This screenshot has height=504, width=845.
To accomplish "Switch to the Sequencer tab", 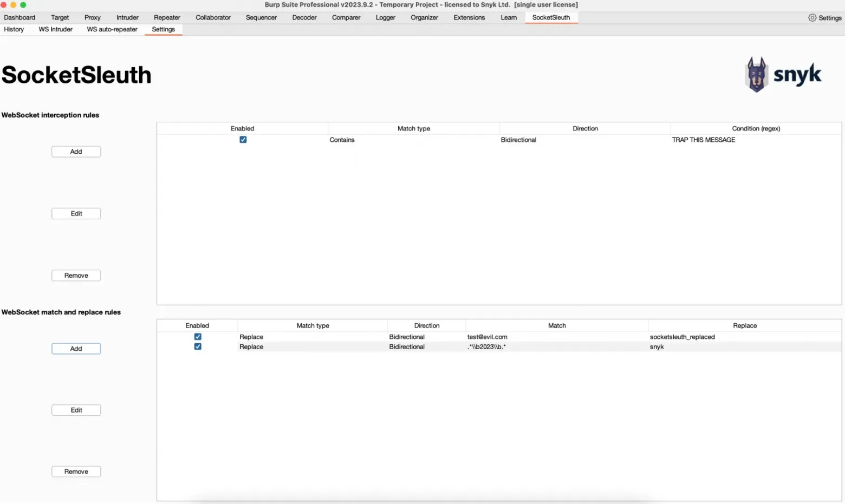I will point(261,17).
